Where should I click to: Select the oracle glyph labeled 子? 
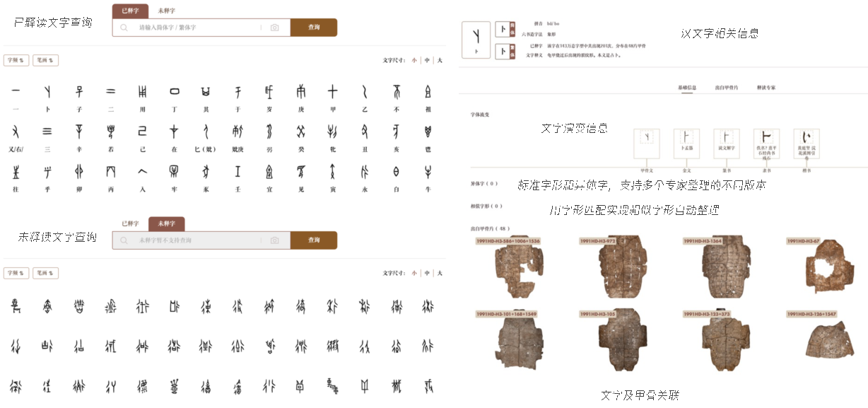(80, 91)
